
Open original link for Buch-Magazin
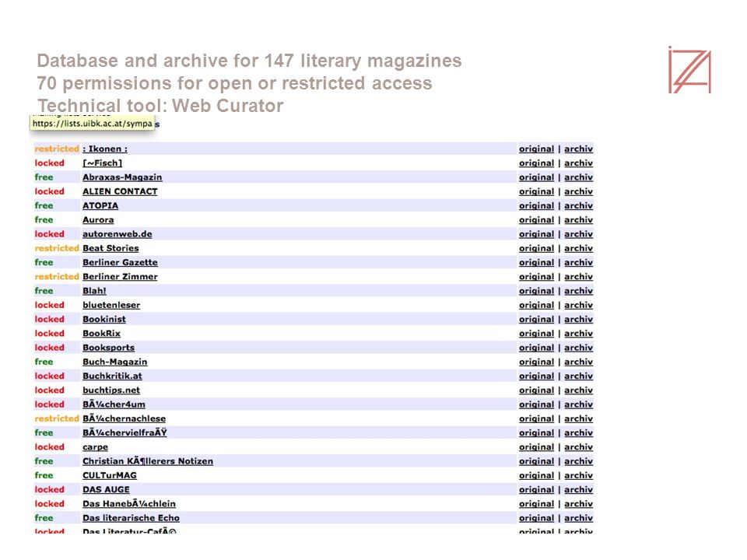(536, 362)
